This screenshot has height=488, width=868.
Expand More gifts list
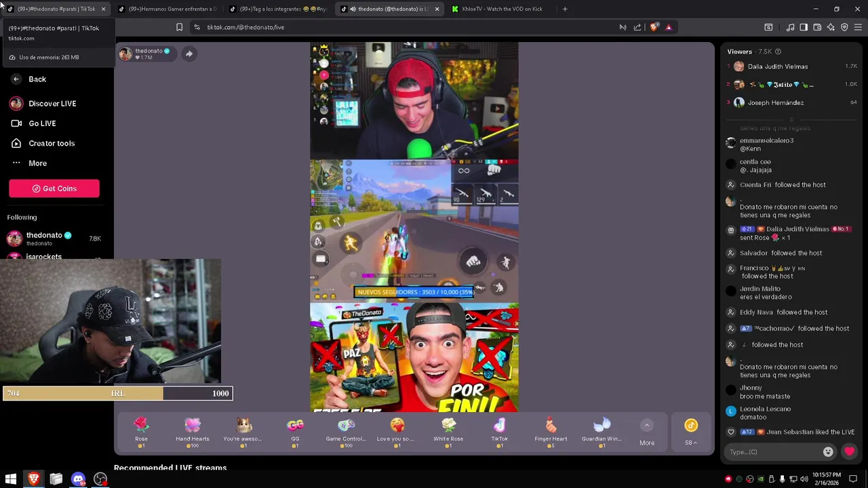click(x=647, y=432)
